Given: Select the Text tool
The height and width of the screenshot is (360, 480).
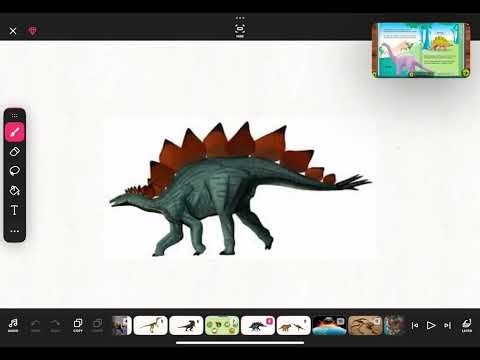Looking at the screenshot, I should click(15, 210).
